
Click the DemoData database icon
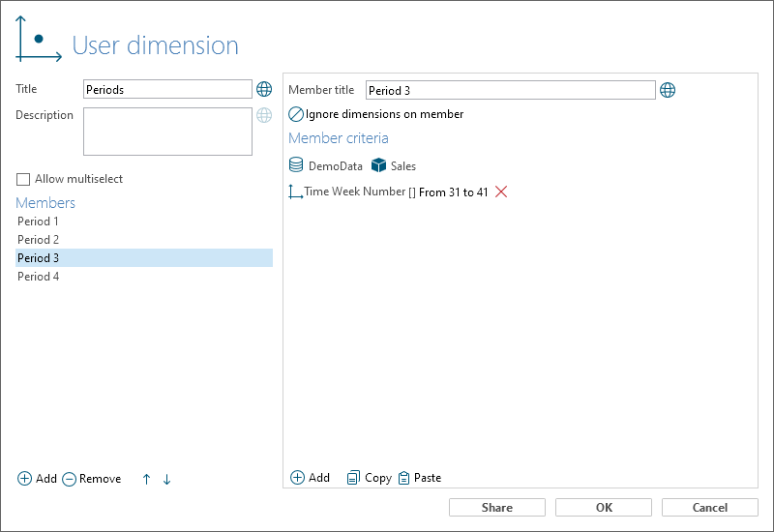[296, 164]
